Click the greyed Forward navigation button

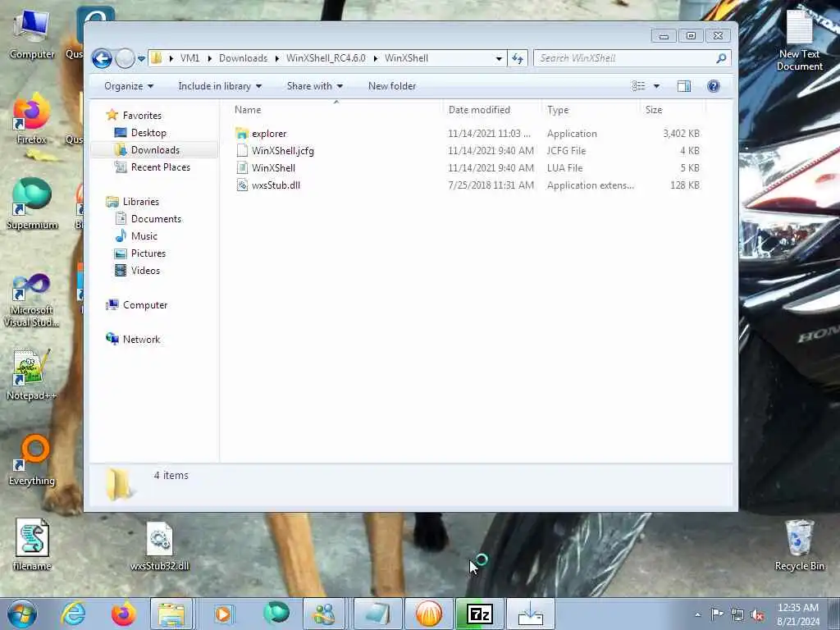pyautogui.click(x=125, y=58)
